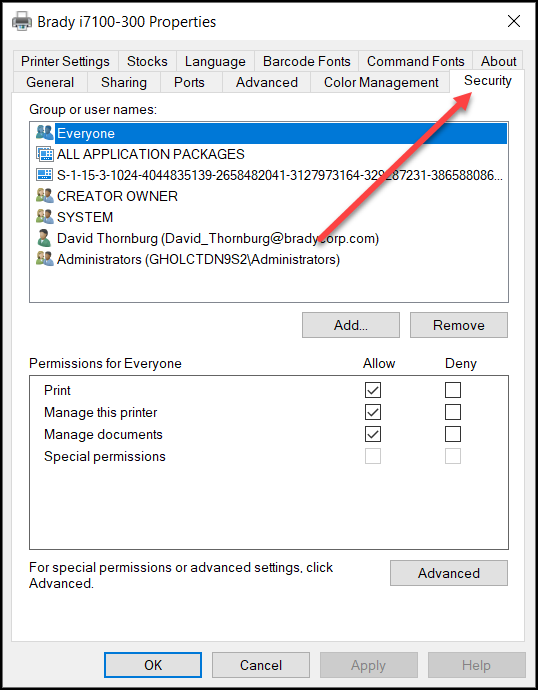Click the Help button
The width and height of the screenshot is (538, 690).
[x=476, y=665]
